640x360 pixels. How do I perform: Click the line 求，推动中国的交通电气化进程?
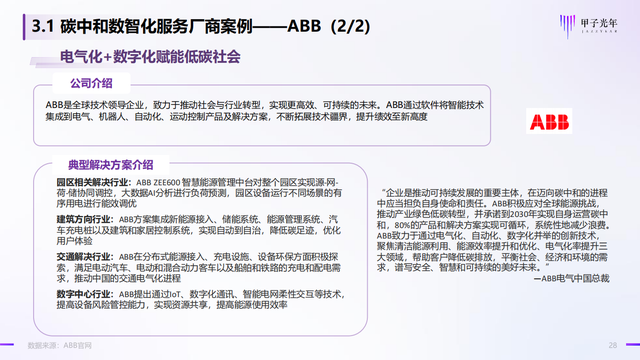[x=118, y=278]
